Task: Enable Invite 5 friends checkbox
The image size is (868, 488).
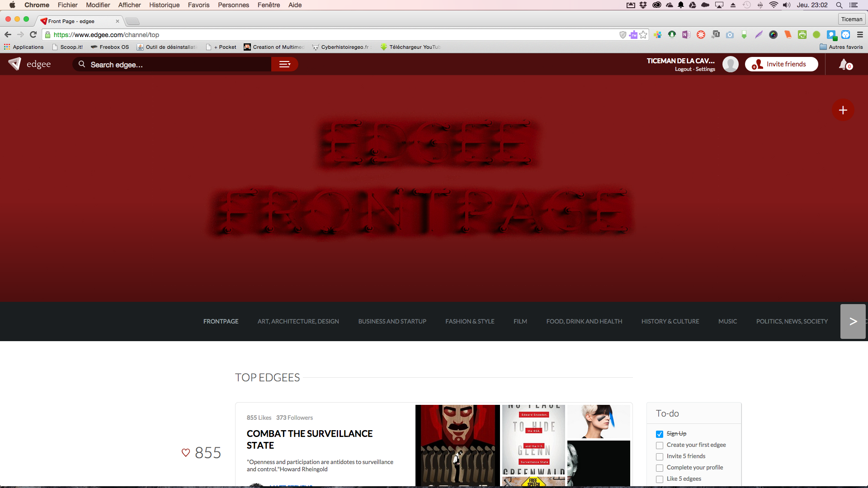Action: tap(659, 456)
